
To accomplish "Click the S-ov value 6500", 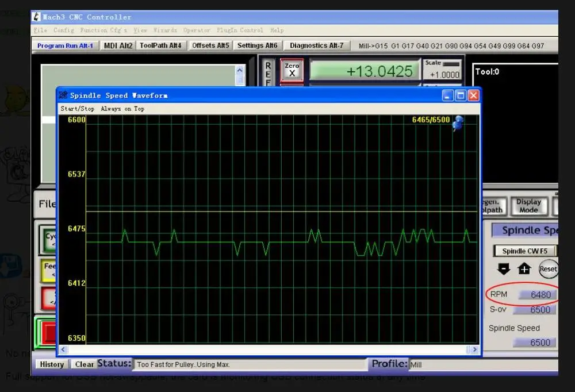I will (x=535, y=310).
